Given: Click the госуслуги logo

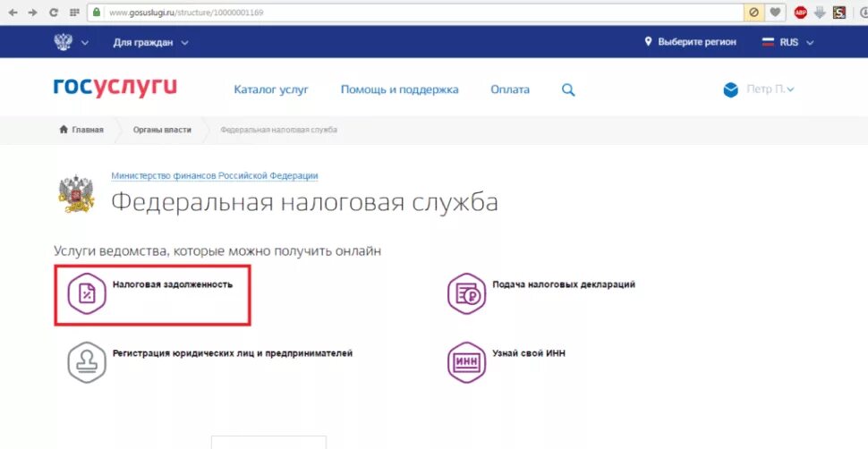Looking at the screenshot, I should tap(115, 89).
